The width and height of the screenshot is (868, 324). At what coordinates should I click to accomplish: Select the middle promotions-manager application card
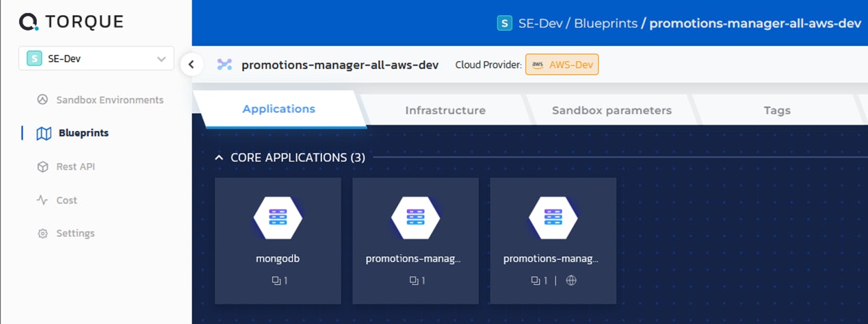415,240
